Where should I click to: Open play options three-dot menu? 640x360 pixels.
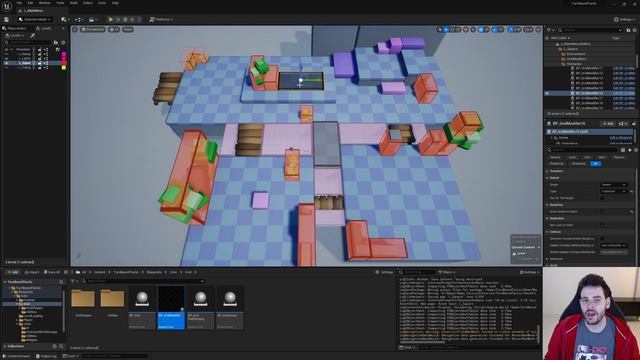coord(140,19)
